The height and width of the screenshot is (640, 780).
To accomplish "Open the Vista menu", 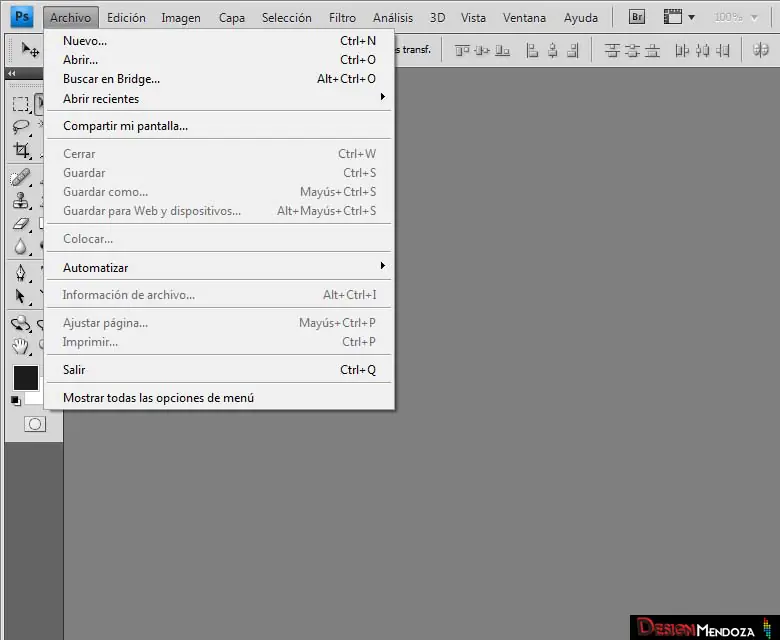I will [x=473, y=17].
